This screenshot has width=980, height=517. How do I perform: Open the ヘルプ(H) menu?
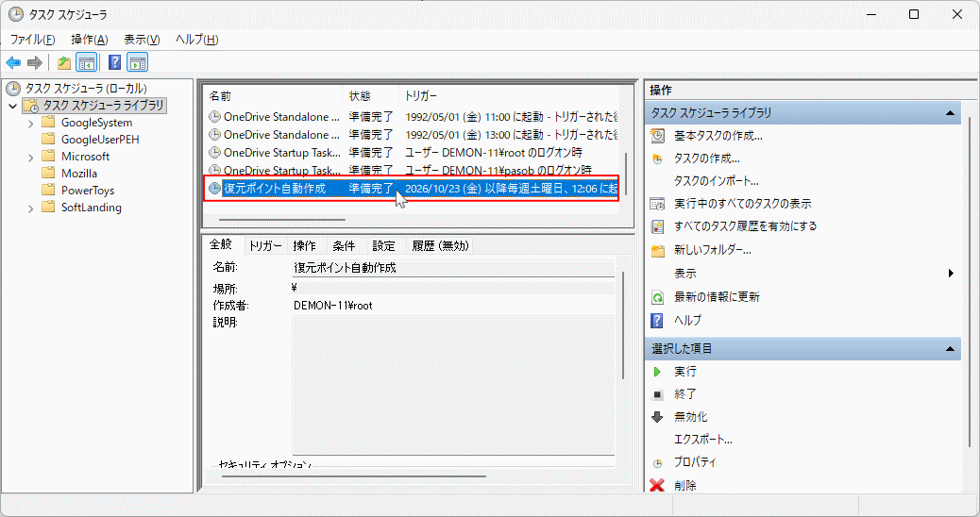197,40
